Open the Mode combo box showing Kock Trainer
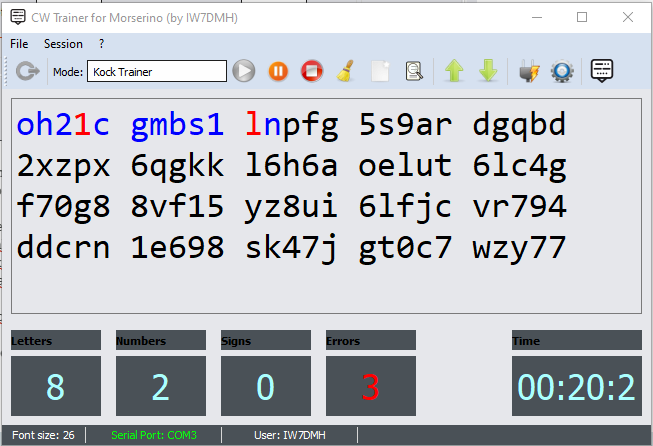Image resolution: width=653 pixels, height=446 pixels. pos(157,71)
